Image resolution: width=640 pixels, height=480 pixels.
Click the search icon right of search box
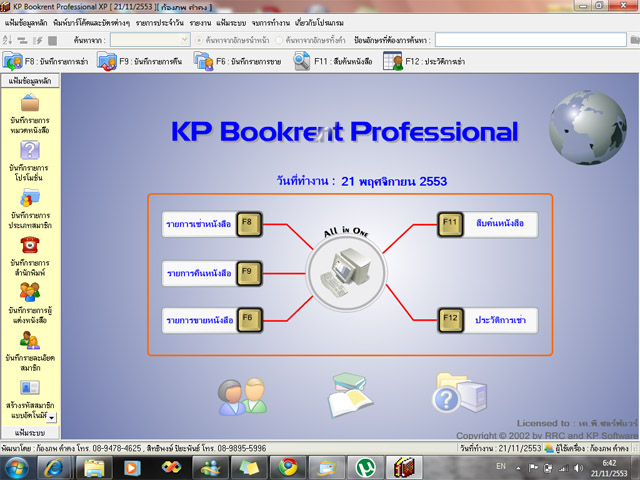click(x=635, y=40)
